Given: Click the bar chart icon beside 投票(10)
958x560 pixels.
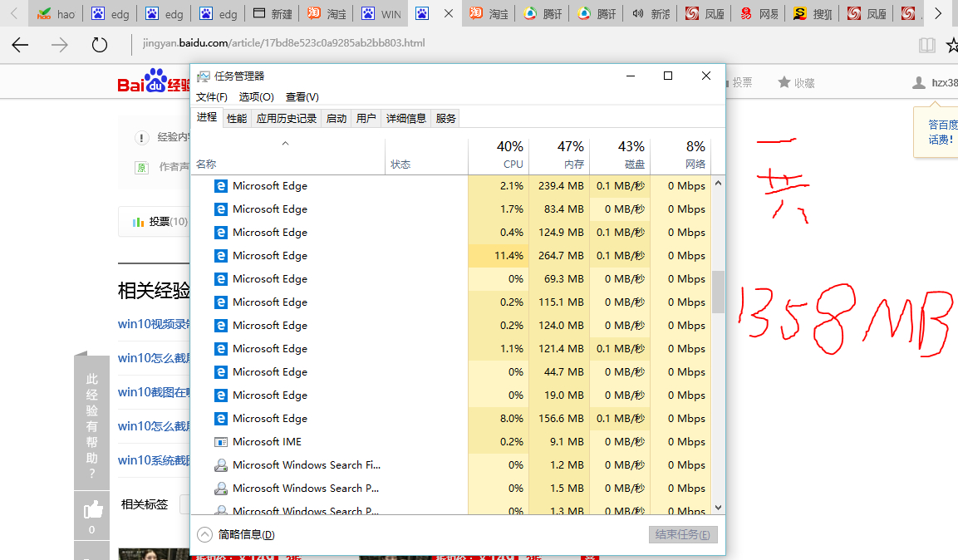Looking at the screenshot, I should coord(138,222).
